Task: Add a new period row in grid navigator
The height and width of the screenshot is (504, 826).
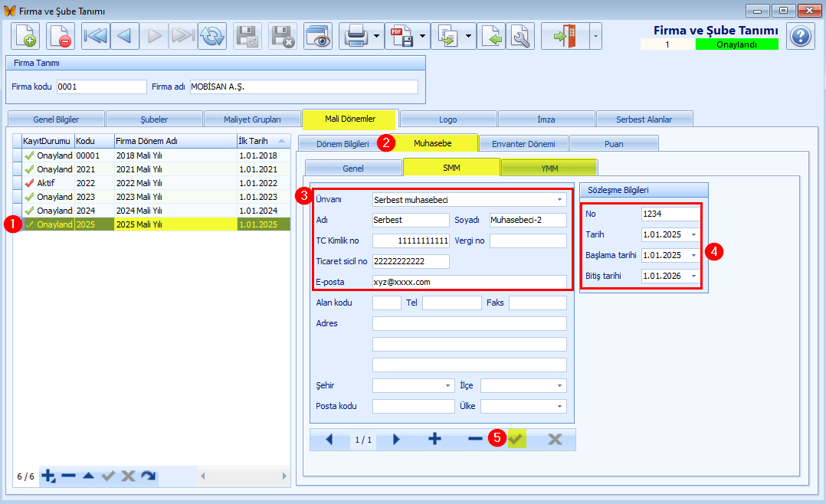Action: (x=48, y=476)
